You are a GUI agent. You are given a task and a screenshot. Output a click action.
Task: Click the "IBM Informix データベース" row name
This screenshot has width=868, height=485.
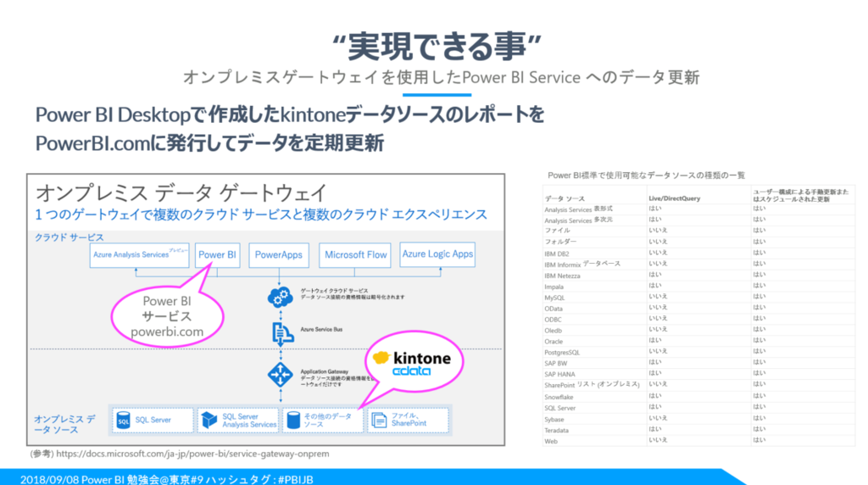click(x=582, y=264)
